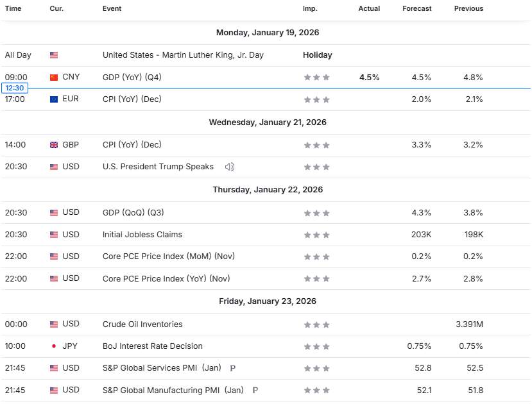
Task: Click the Euro flag icon next to EUR
Action: (x=54, y=99)
